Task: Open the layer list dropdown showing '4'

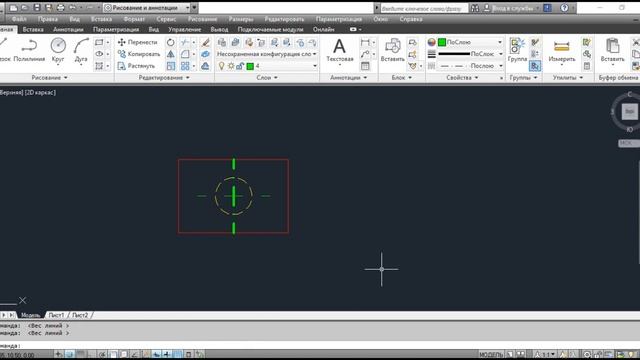Action: [267, 66]
